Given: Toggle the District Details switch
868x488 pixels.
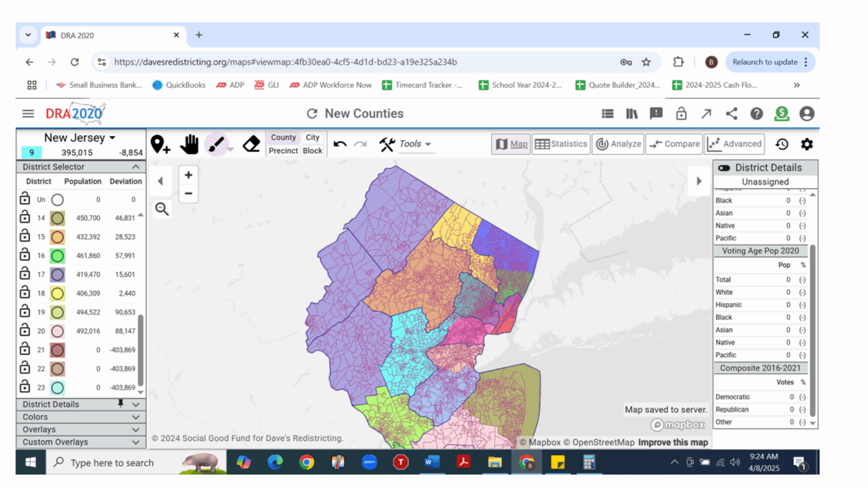Looking at the screenshot, I should click(x=724, y=168).
